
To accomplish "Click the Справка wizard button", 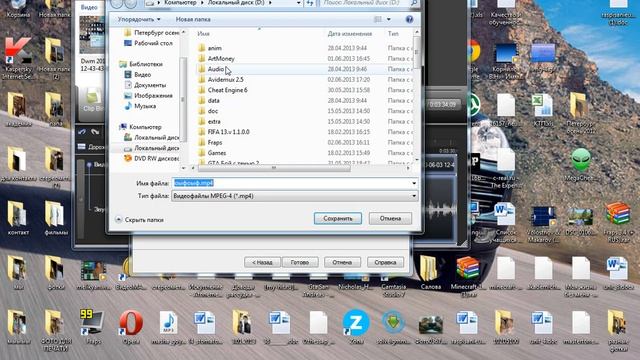I will (x=385, y=262).
